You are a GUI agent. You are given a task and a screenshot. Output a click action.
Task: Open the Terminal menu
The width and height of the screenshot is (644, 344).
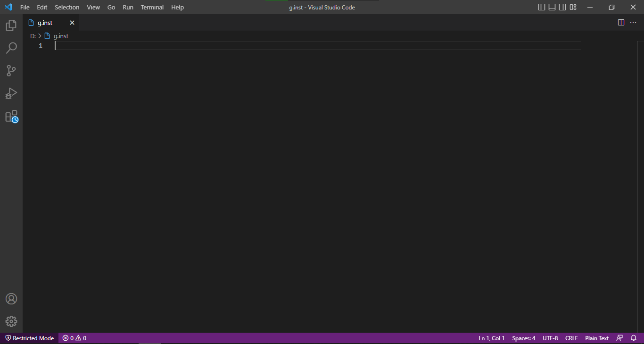point(152,7)
